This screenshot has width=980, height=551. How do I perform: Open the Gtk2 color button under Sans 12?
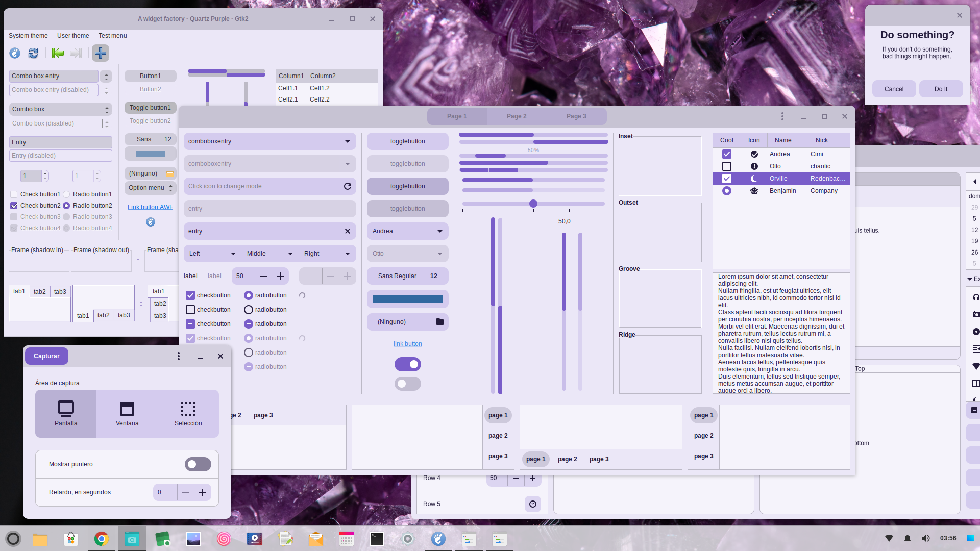tap(151, 154)
